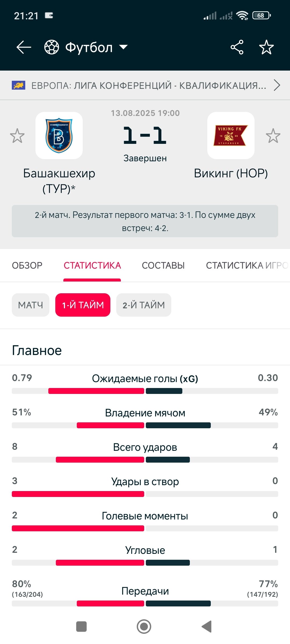Open the Футбол sport dropdown
Screen dimensions: 290x644
point(123,47)
